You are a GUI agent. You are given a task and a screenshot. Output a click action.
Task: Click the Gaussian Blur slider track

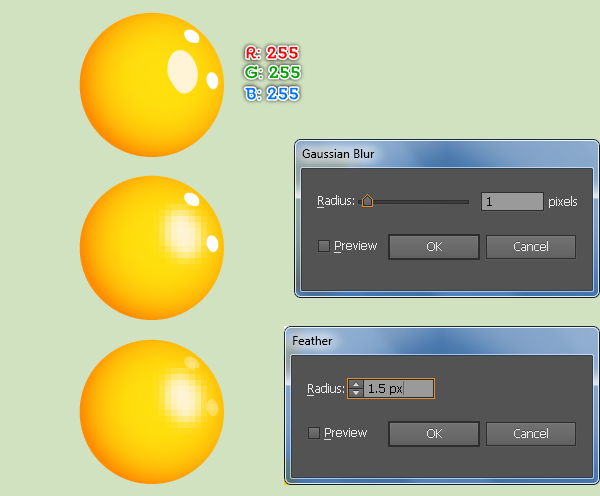pos(414,202)
